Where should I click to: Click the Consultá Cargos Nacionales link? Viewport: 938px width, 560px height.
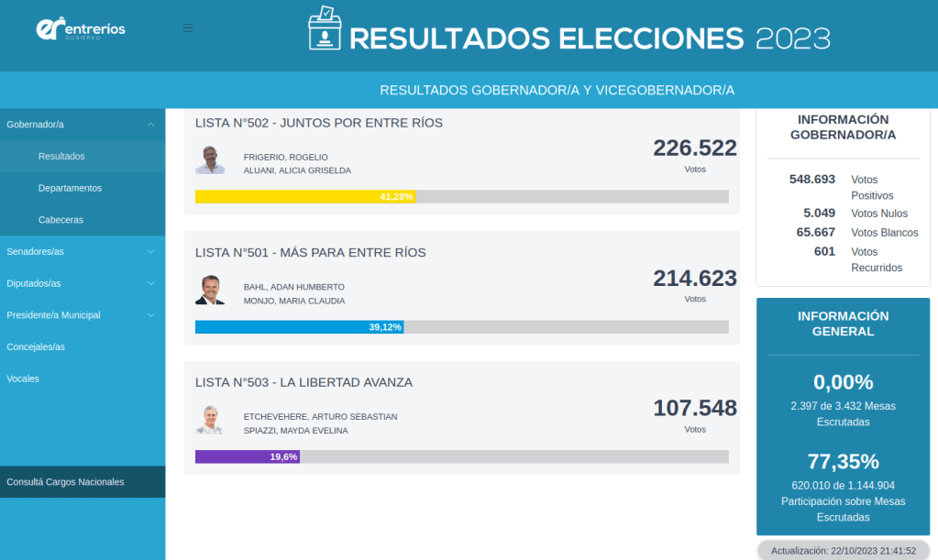[65, 482]
